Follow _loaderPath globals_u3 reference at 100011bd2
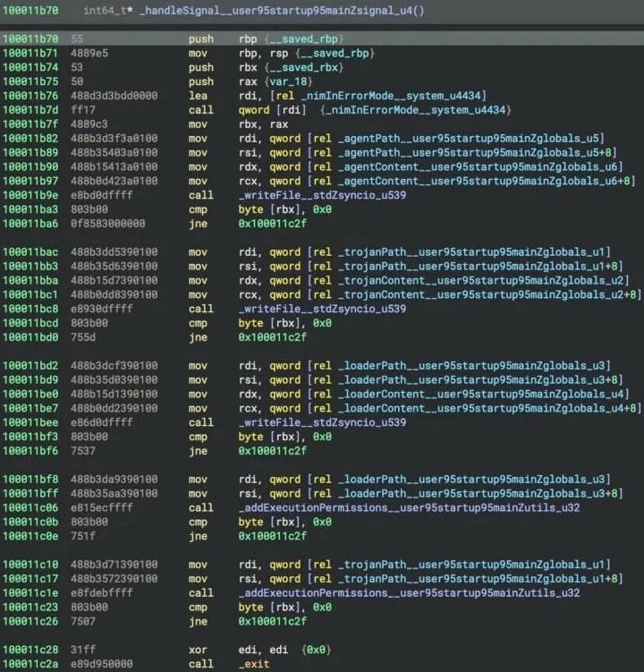The height and width of the screenshot is (672, 644). (x=471, y=366)
